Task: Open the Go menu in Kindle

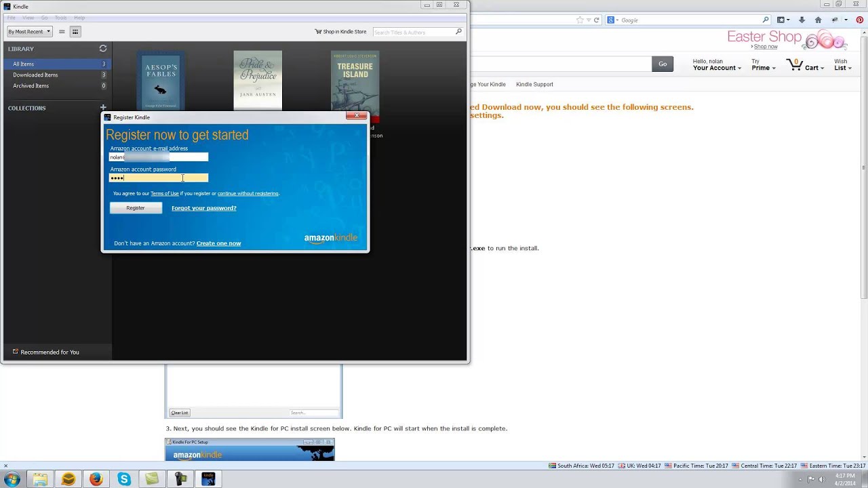Action: [45, 18]
